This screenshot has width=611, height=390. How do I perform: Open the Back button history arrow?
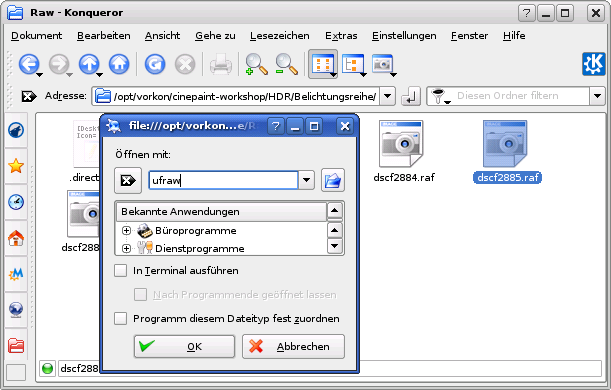[x=39, y=74]
